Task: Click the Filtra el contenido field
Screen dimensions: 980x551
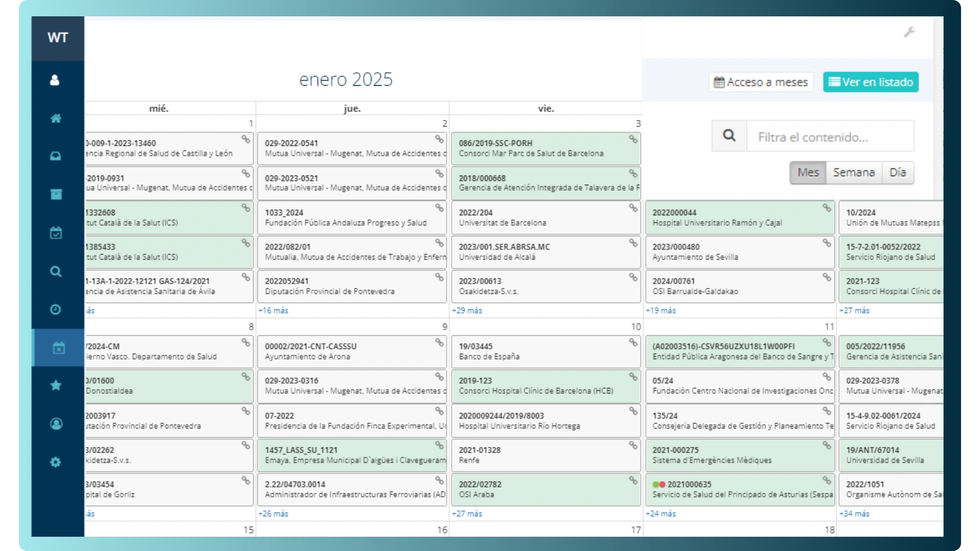Action: click(x=830, y=136)
